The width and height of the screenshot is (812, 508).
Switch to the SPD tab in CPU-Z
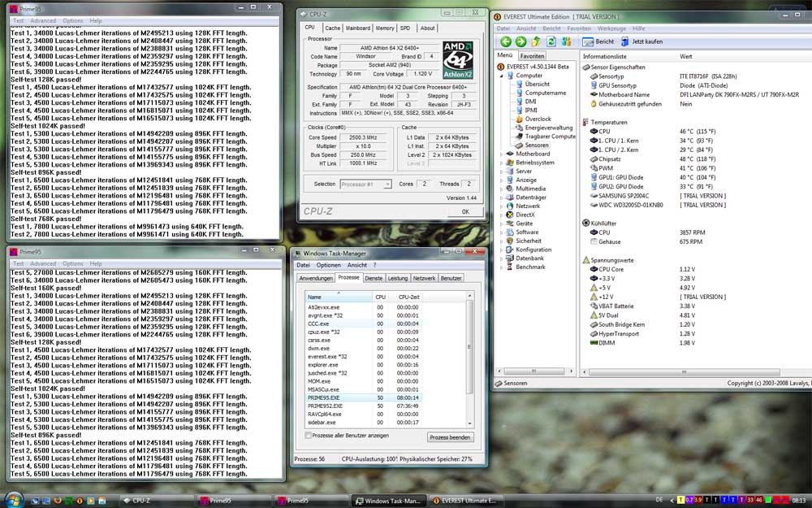pyautogui.click(x=405, y=28)
